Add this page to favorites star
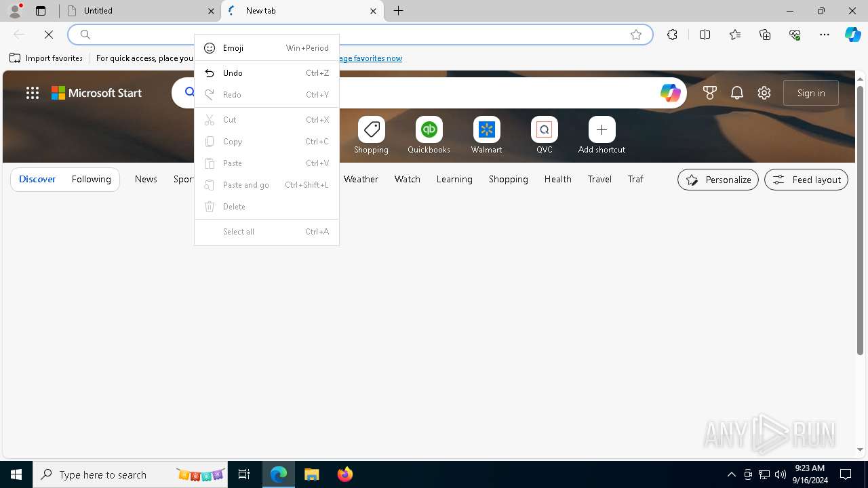Image resolution: width=868 pixels, height=488 pixels. point(636,35)
